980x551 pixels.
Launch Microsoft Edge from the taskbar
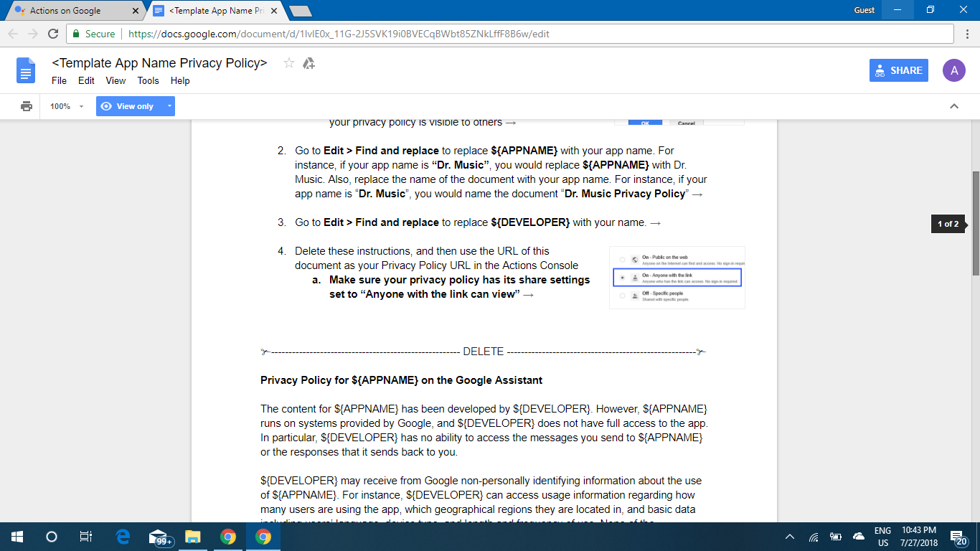pos(123,536)
